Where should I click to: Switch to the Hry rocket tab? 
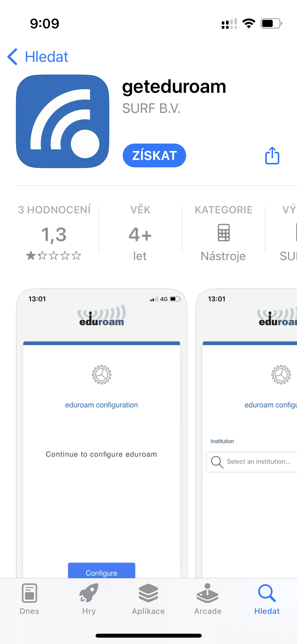(89, 599)
